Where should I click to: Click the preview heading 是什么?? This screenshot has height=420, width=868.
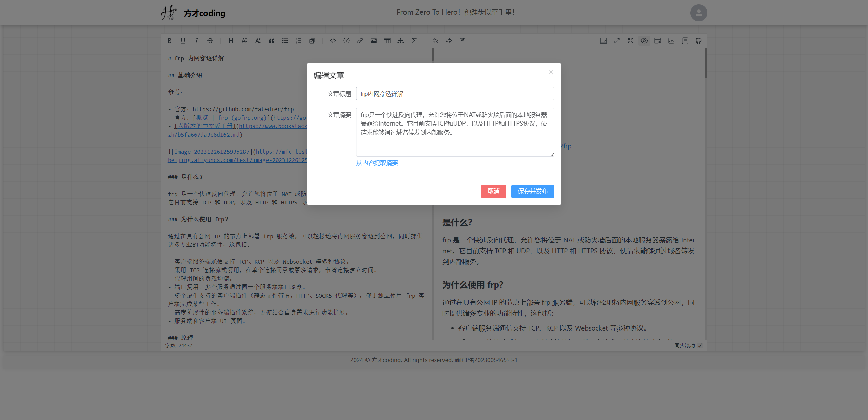pos(457,223)
